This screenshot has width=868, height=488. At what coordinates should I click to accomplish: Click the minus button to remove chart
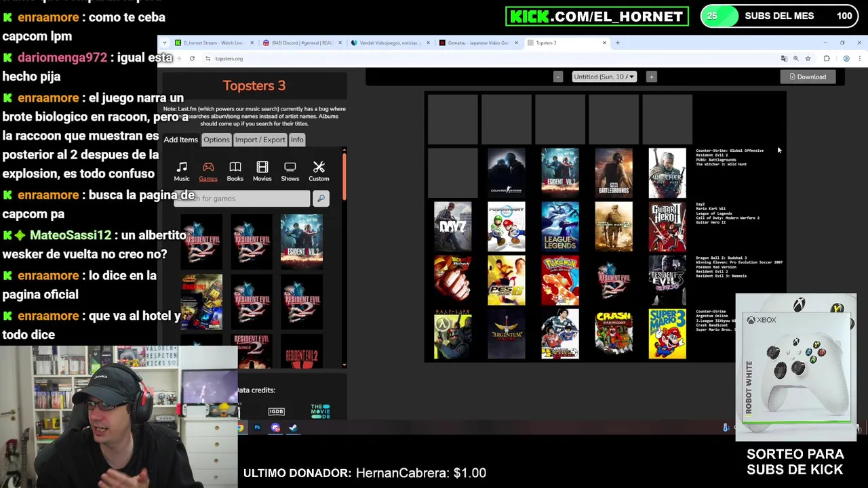[x=558, y=77]
